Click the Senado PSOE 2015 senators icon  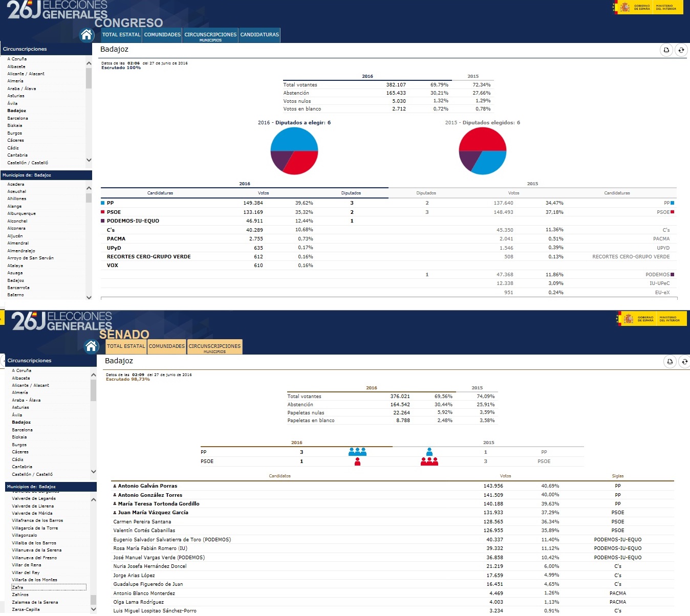[429, 461]
